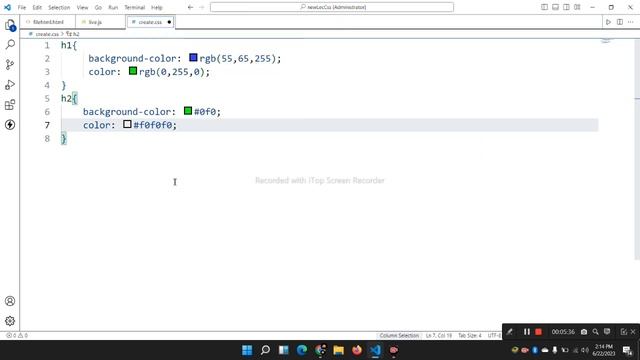This screenshot has height=360, width=640.
Task: Select the create.css tab
Action: click(x=150, y=22)
